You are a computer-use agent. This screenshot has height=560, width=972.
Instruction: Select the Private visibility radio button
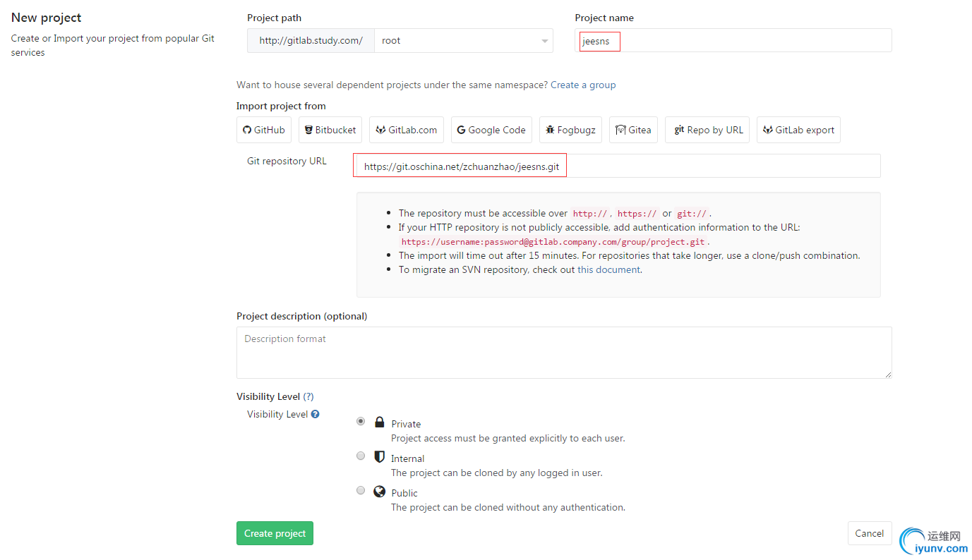[361, 421]
